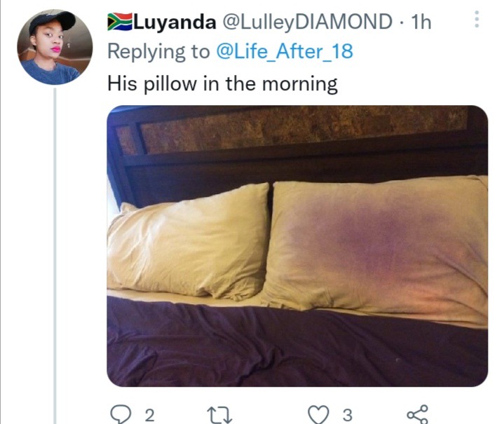504x424 pixels.
Task: Click the purple bedsheet in the photo
Action: [x=297, y=349]
